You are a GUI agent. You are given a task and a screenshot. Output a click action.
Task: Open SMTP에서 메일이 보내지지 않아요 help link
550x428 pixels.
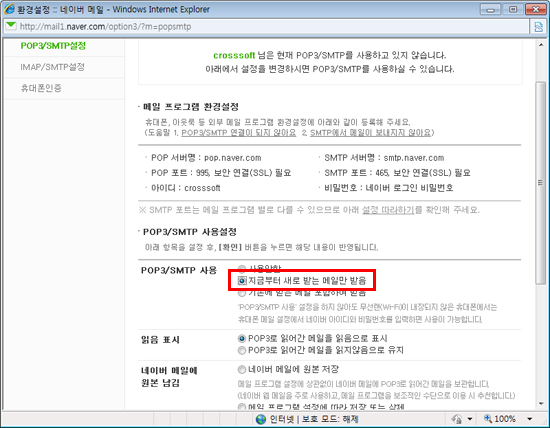[370, 133]
